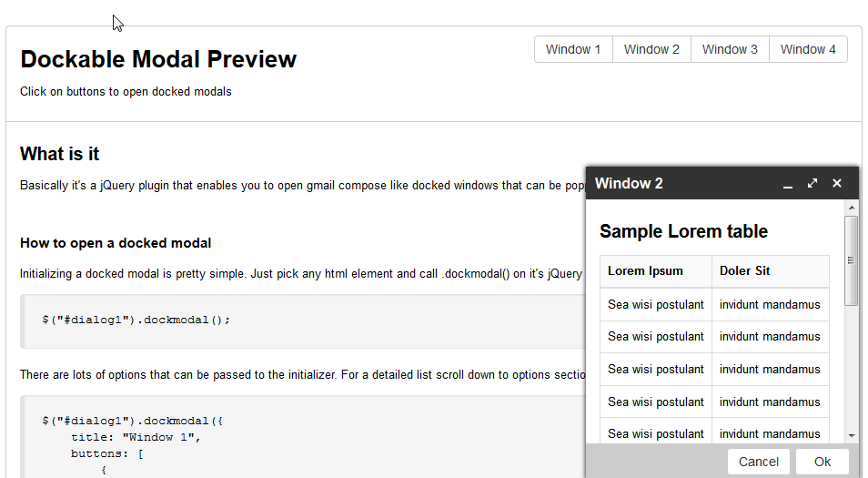Click the modal scrollbar down arrow
The width and height of the screenshot is (868, 478).
coord(852,436)
